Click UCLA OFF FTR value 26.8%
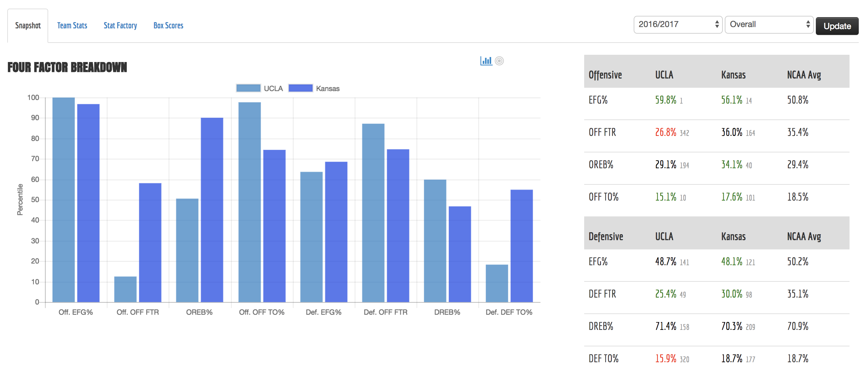Viewport: 868px width, 384px height. point(665,132)
